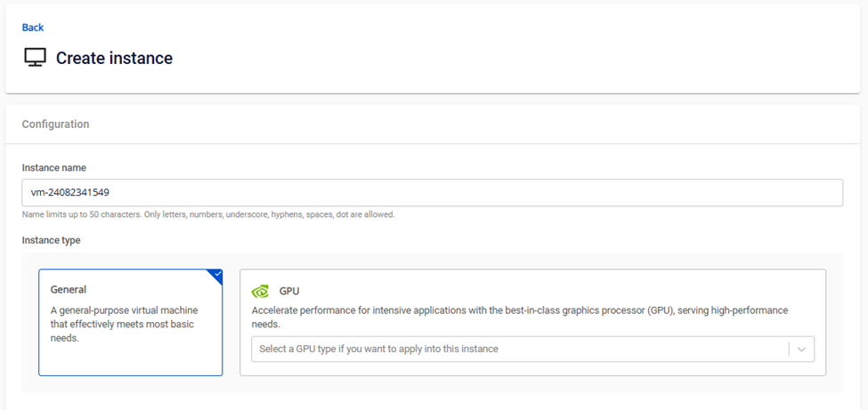Click the blue checkmark badge on General card
868x410 pixels.
pos(215,276)
